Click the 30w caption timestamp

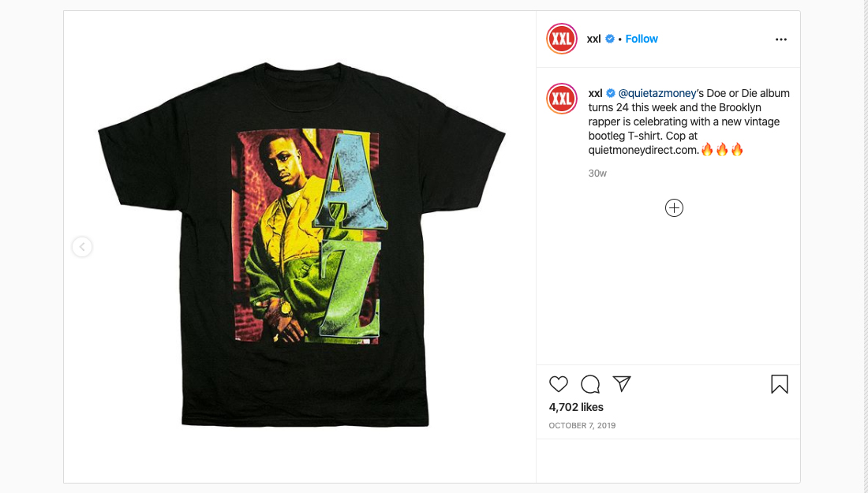point(597,174)
